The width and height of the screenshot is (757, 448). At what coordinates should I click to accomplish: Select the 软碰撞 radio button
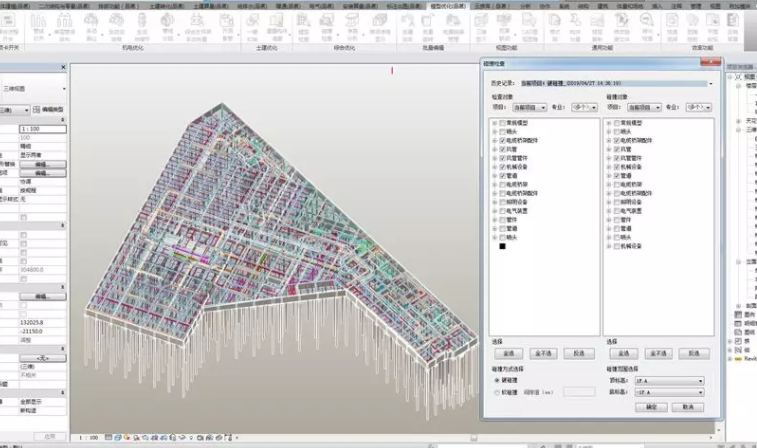point(497,392)
